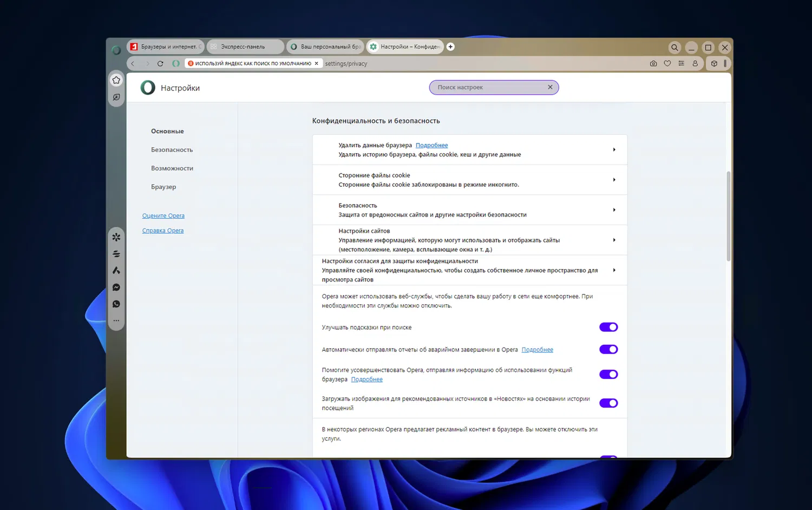Take a snapshot with the camera icon

click(653, 64)
